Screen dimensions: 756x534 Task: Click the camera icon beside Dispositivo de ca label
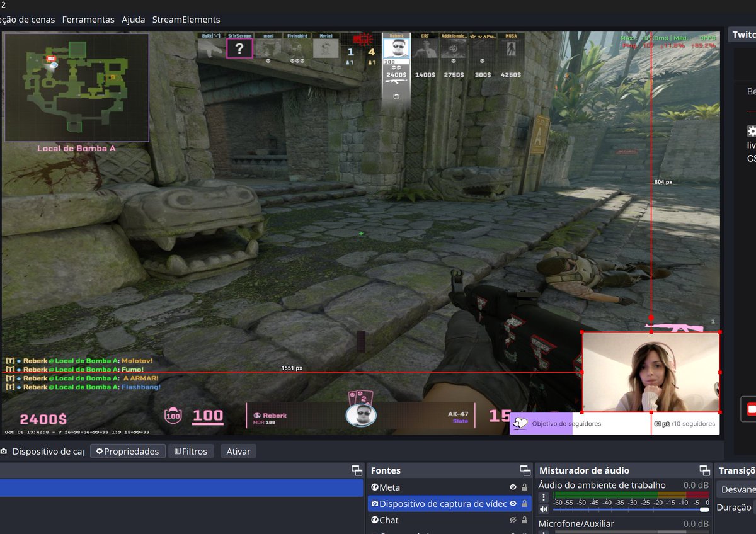coord(4,452)
